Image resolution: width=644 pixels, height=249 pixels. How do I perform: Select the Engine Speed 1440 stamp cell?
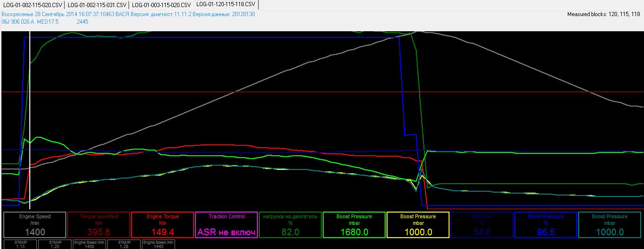(159, 244)
